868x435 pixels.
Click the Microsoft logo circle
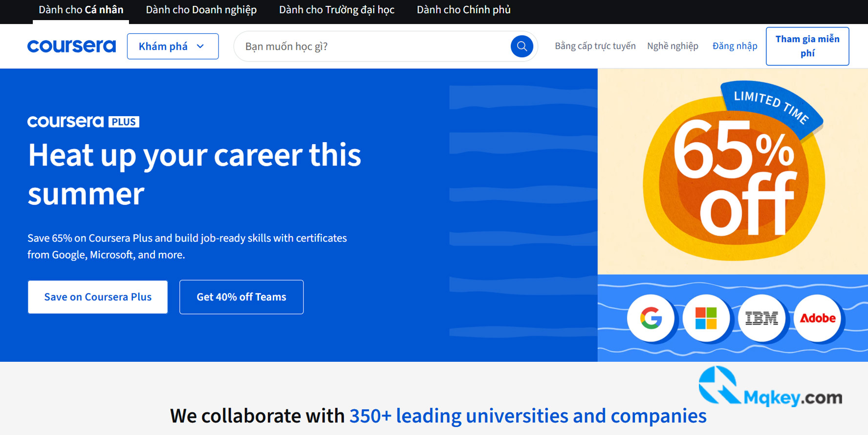(706, 318)
